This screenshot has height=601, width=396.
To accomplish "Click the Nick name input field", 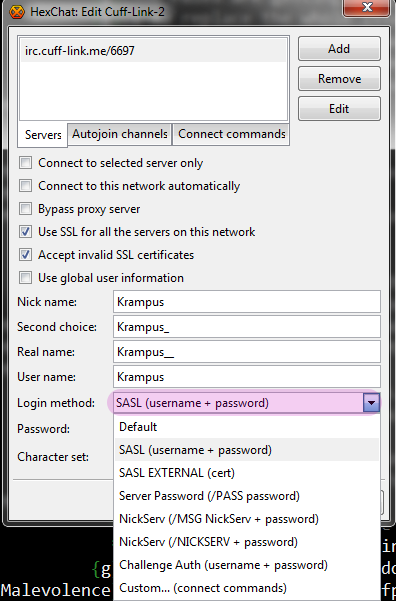I will tap(247, 302).
